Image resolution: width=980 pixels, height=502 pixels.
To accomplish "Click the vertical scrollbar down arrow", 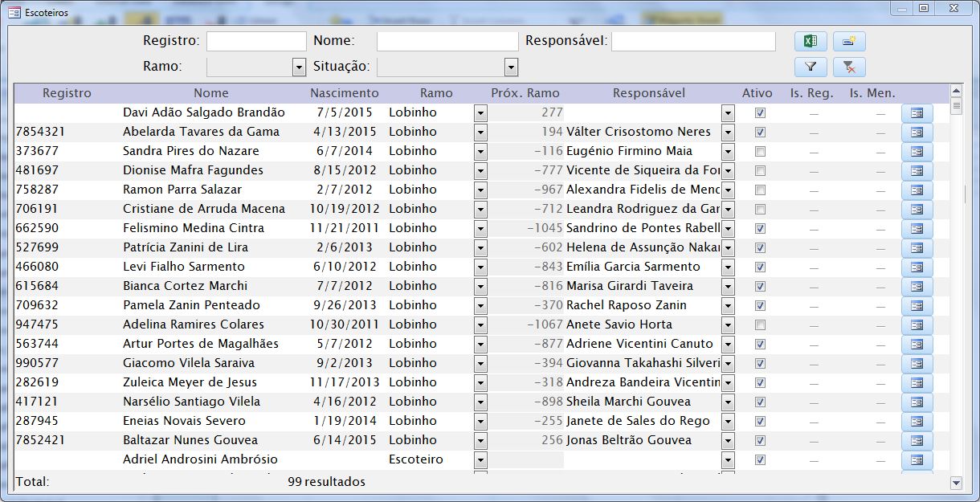I will pyautogui.click(x=956, y=483).
